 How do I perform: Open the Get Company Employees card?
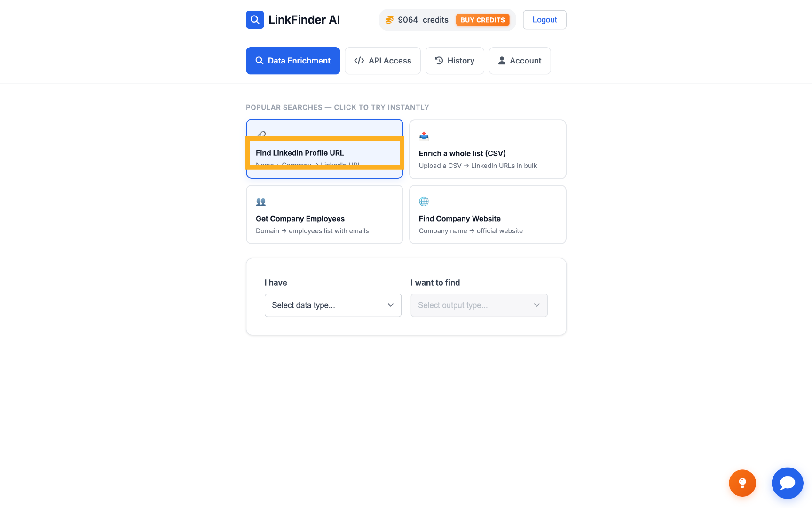(324, 214)
